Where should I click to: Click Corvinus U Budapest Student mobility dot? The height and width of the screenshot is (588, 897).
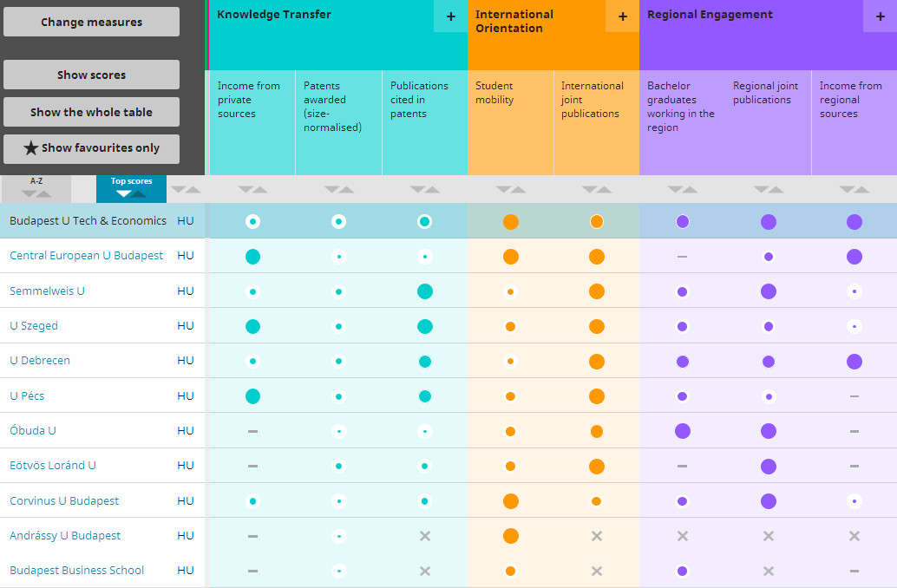click(x=511, y=501)
